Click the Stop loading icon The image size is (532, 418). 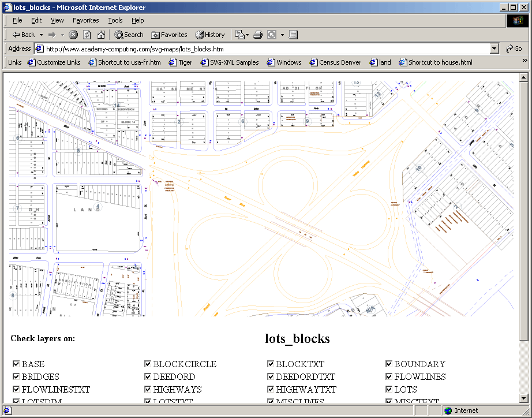coord(73,35)
